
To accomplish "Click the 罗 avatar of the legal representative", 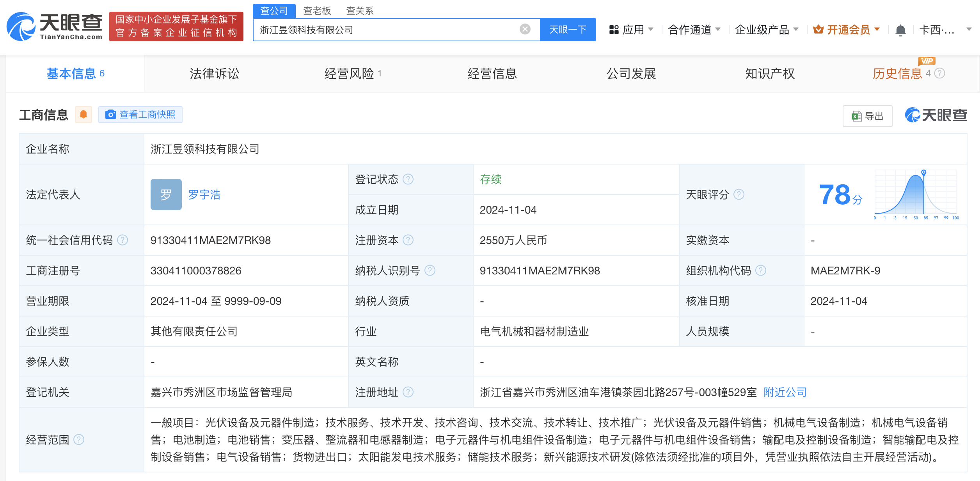I will tap(166, 195).
